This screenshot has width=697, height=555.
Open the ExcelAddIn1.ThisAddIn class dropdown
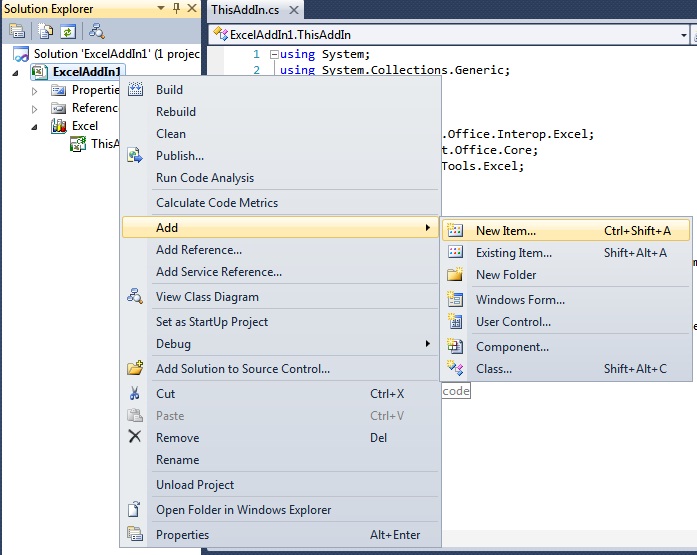tap(684, 35)
